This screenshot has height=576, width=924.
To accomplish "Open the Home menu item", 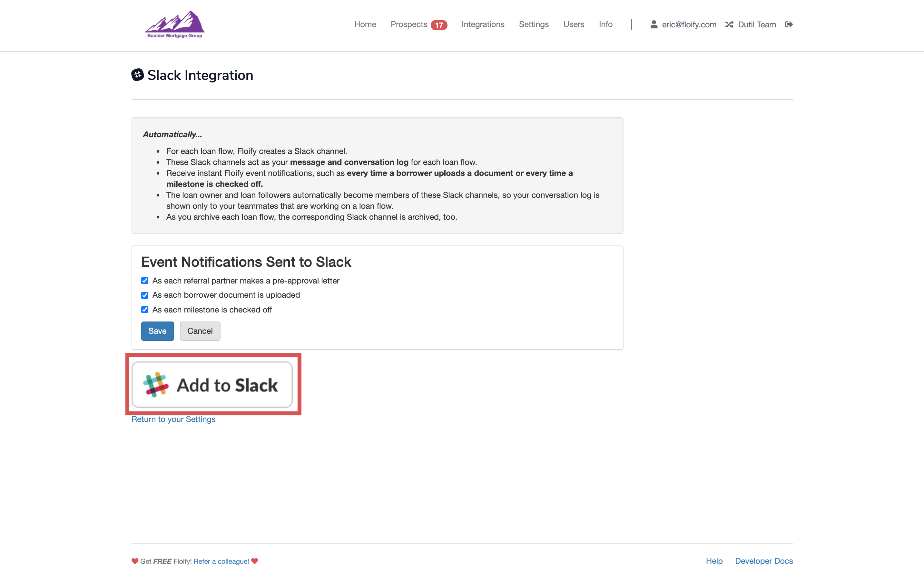I will (365, 24).
